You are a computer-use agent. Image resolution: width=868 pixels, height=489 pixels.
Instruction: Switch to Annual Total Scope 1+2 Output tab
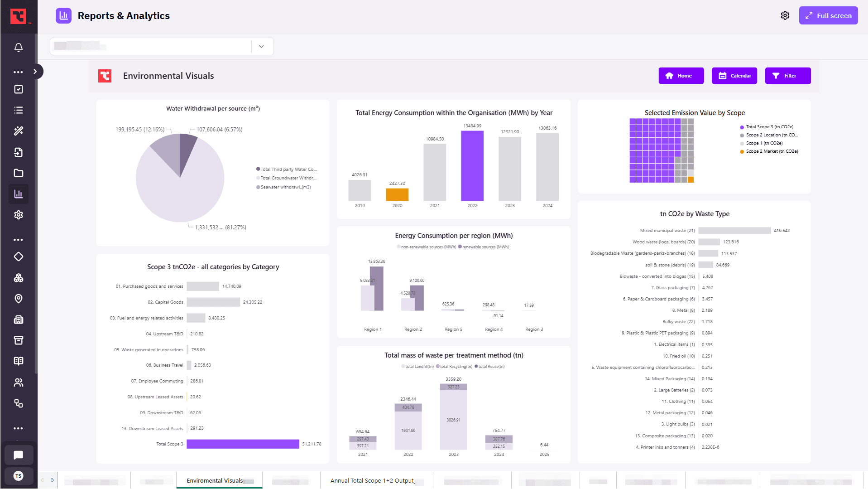pyautogui.click(x=376, y=480)
